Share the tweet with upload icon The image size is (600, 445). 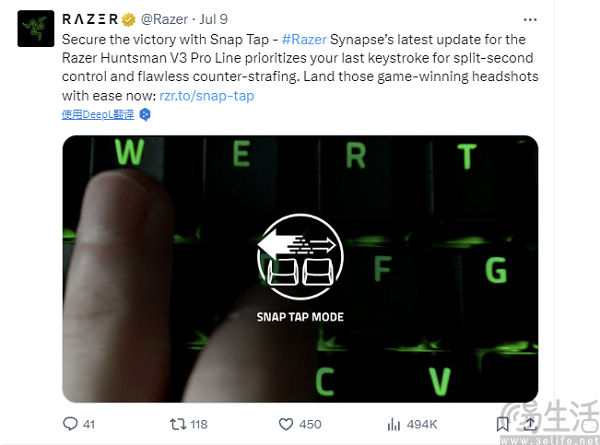pos(530,424)
